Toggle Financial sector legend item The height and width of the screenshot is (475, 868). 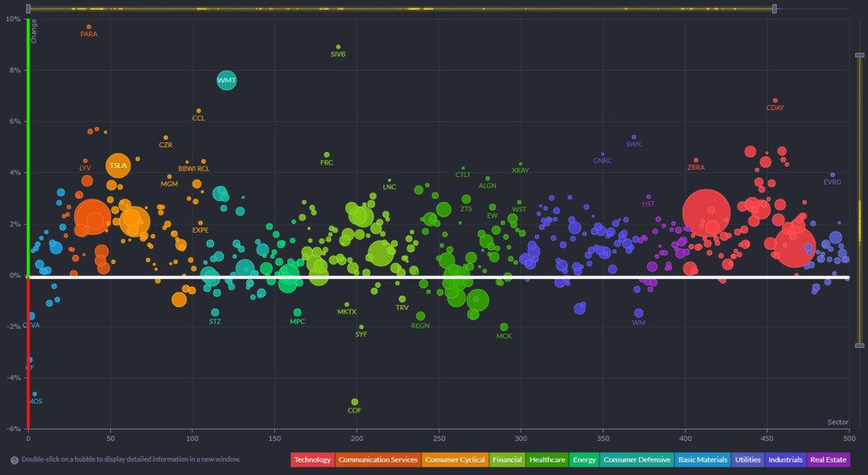(507, 460)
